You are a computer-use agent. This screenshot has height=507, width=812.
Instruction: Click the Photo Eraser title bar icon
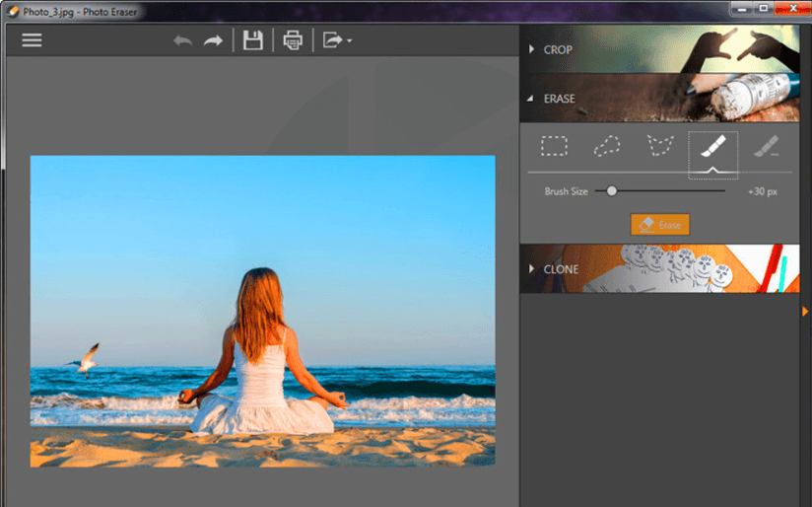(13, 11)
